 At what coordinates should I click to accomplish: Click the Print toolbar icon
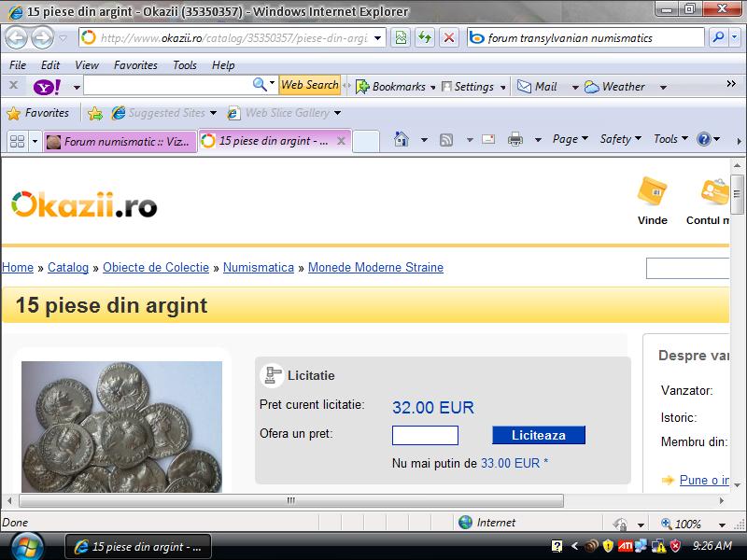[x=514, y=140]
